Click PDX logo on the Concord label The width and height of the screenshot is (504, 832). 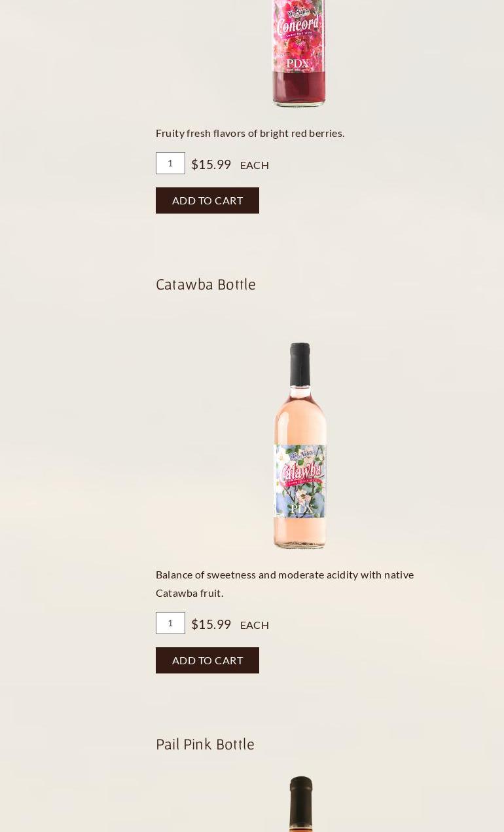point(298,64)
